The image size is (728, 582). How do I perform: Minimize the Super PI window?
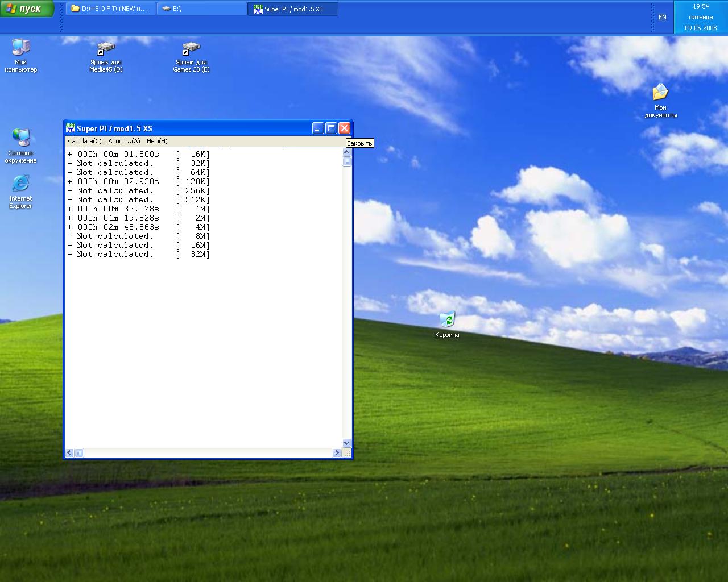pos(318,128)
